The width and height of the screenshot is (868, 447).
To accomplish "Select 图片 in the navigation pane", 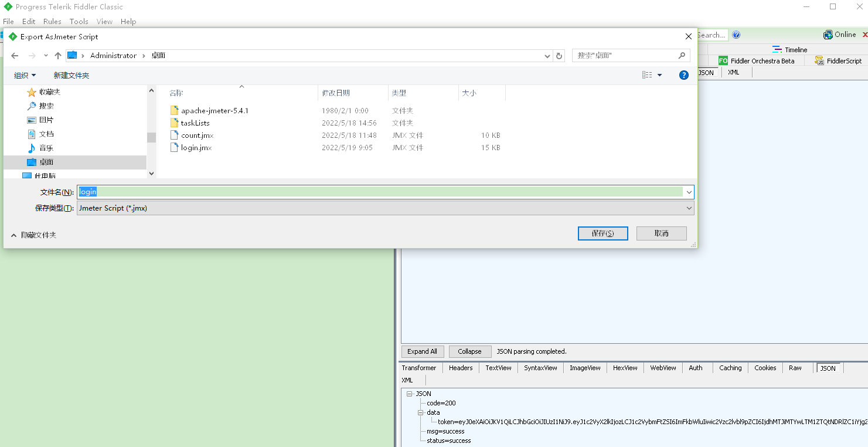I will 46,120.
